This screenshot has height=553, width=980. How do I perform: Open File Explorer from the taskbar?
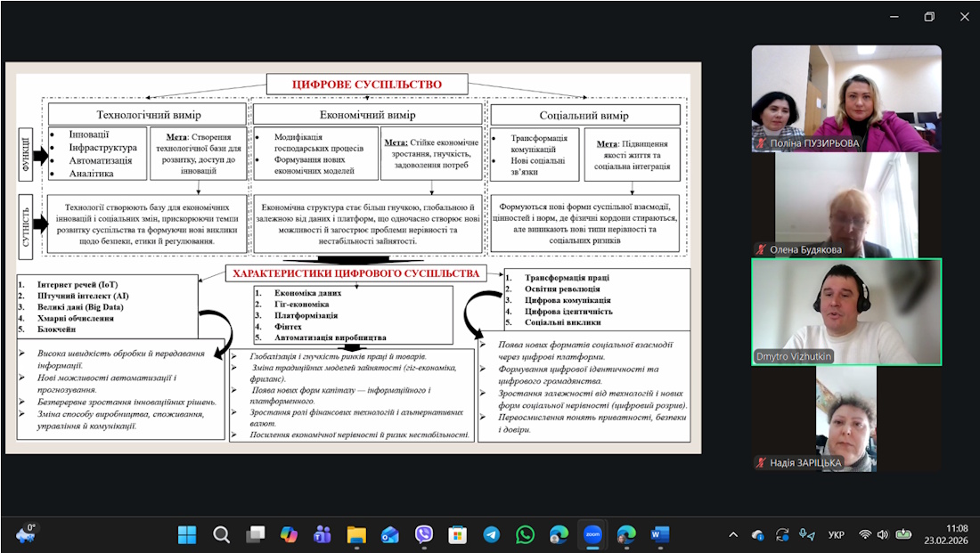click(356, 534)
